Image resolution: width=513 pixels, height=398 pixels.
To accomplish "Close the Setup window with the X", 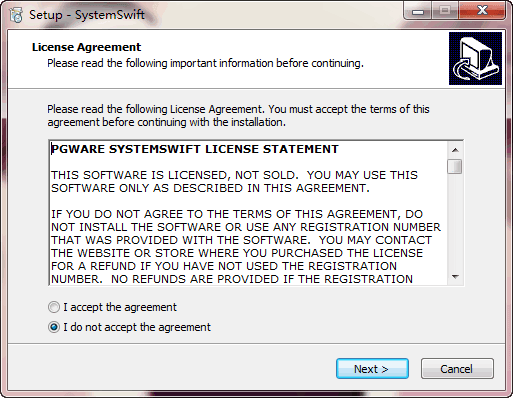I will pos(482,11).
